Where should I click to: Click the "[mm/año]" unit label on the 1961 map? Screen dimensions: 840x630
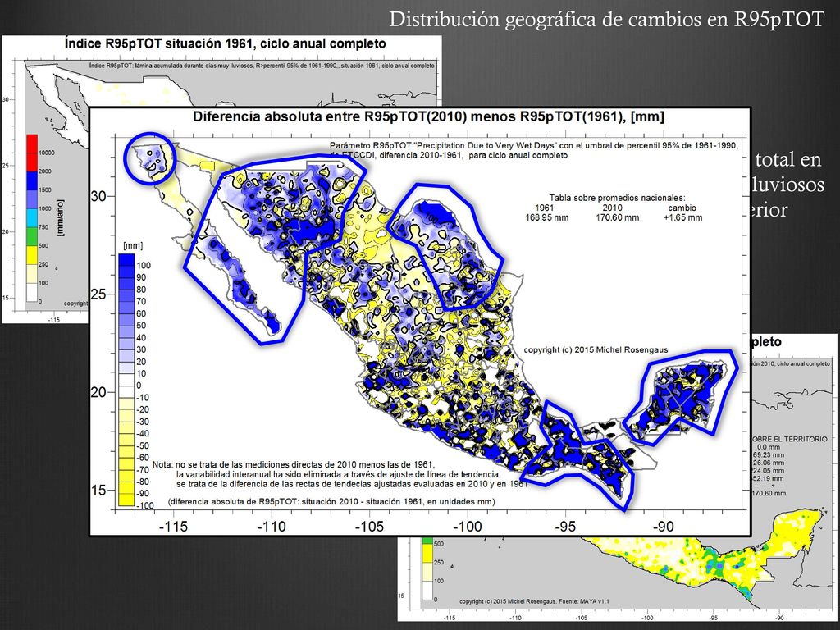[60, 217]
